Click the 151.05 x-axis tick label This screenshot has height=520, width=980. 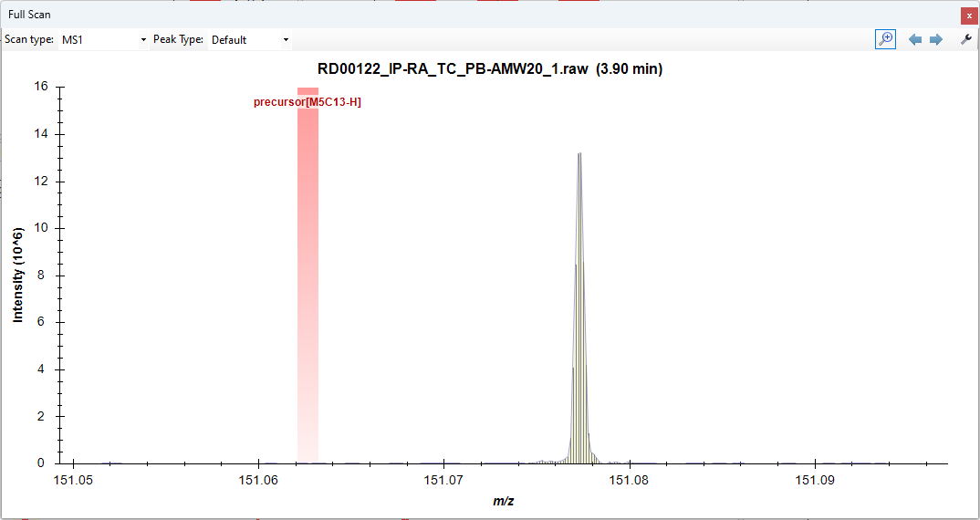tap(74, 480)
